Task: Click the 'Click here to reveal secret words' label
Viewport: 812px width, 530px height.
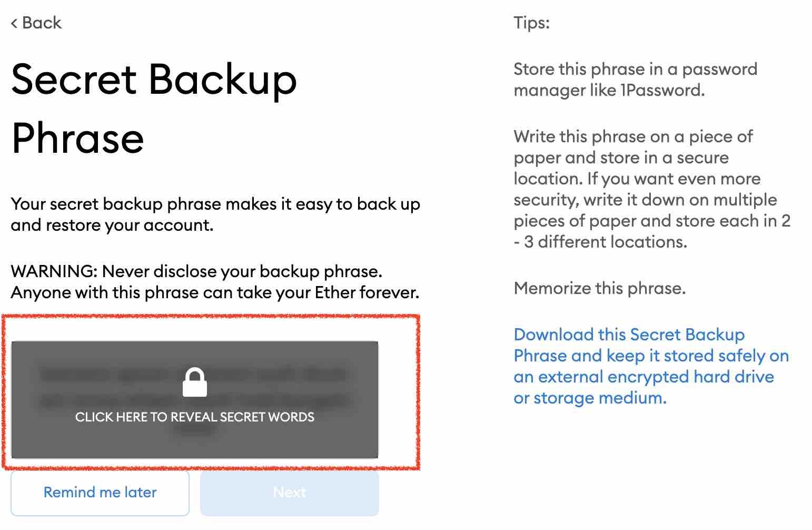Action: [194, 417]
